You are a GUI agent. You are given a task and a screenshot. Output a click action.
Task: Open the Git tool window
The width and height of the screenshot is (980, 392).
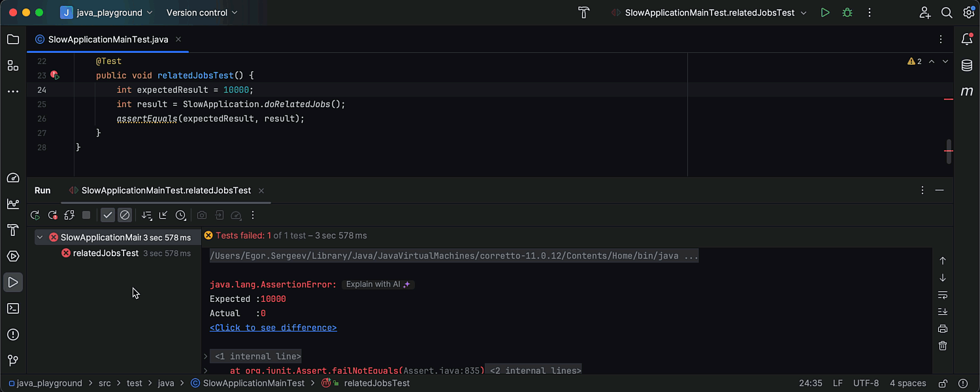click(x=13, y=361)
